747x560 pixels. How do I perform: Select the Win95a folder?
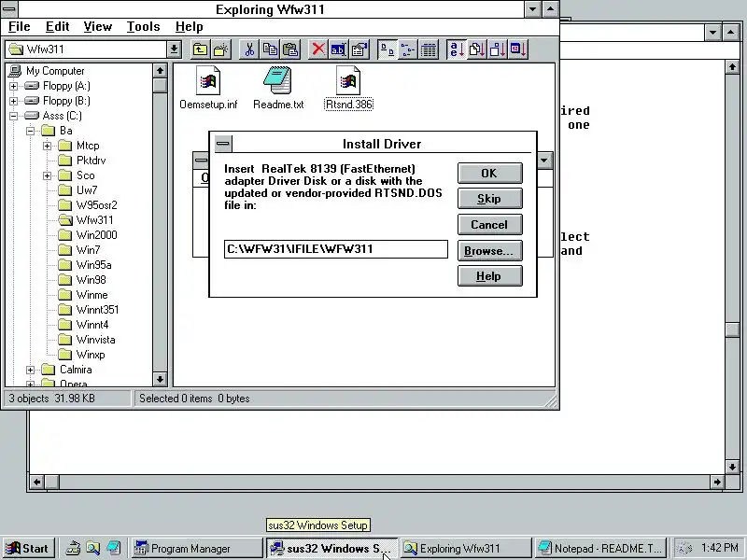click(85, 265)
